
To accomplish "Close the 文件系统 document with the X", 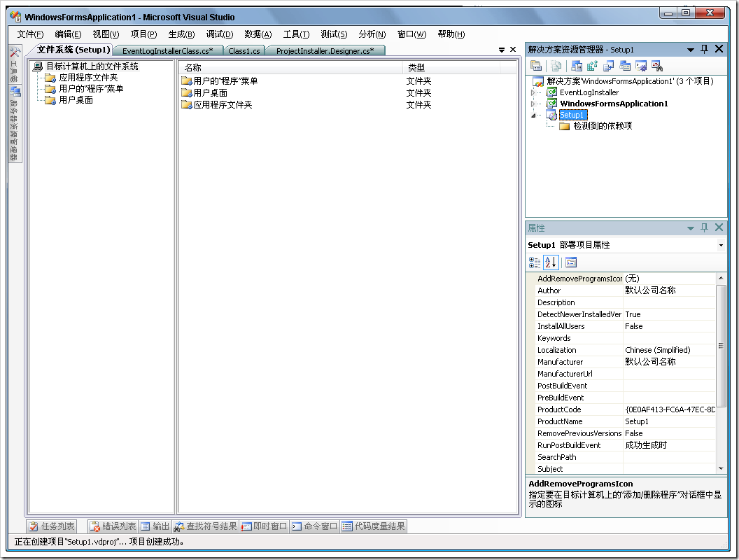I will click(513, 50).
